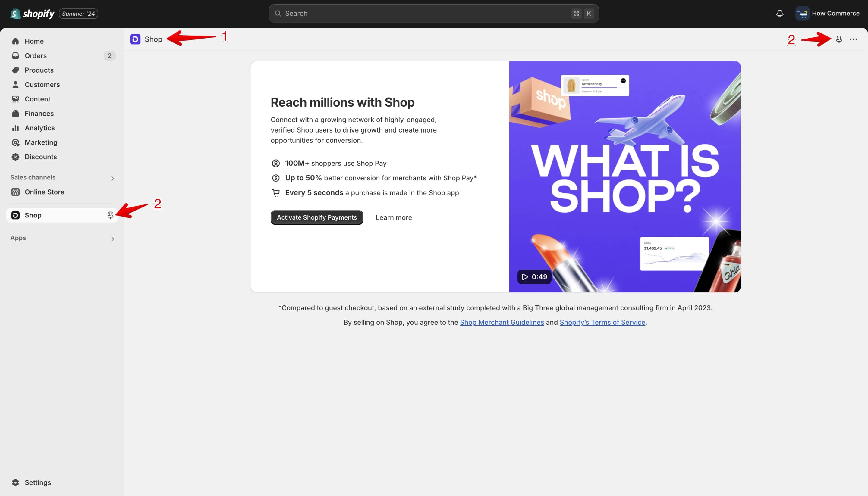
Task: Select Shop in the sidebar
Action: (x=62, y=215)
